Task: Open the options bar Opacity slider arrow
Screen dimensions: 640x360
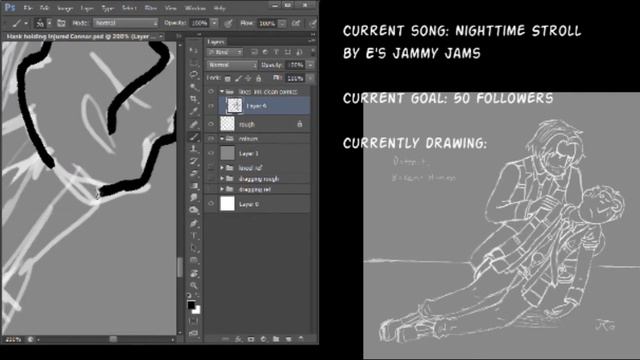Action: (215, 23)
